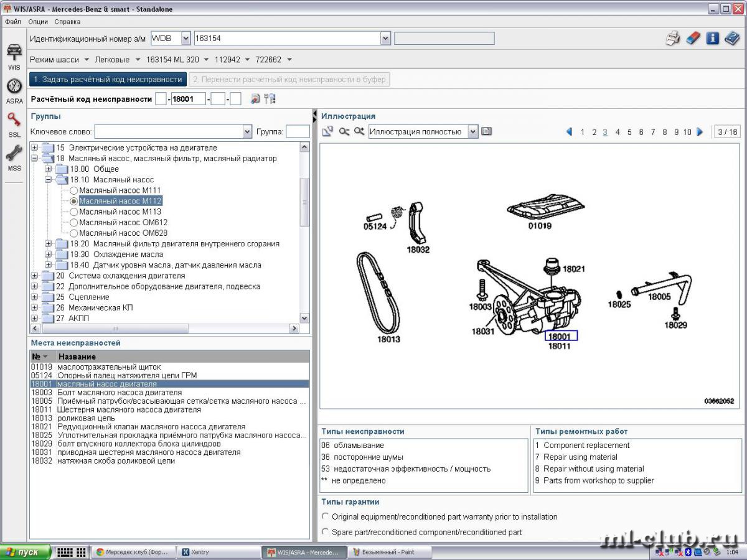Open the Опции menu
This screenshot has height=560, width=747.
pyautogui.click(x=38, y=22)
